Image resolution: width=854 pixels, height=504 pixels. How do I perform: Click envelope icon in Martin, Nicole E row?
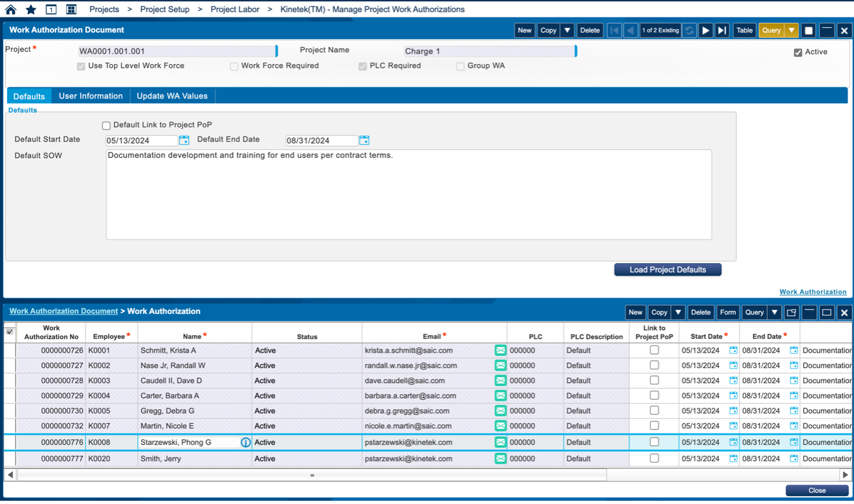[500, 426]
